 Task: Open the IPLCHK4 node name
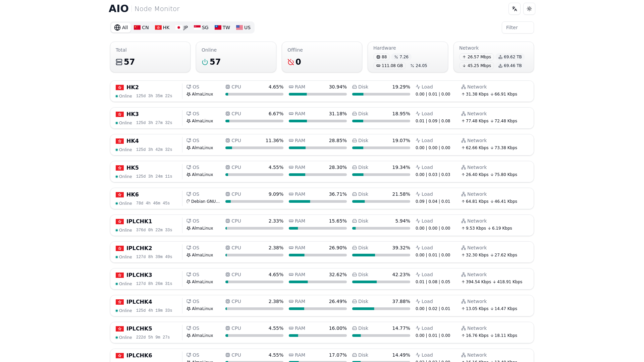pos(139,302)
